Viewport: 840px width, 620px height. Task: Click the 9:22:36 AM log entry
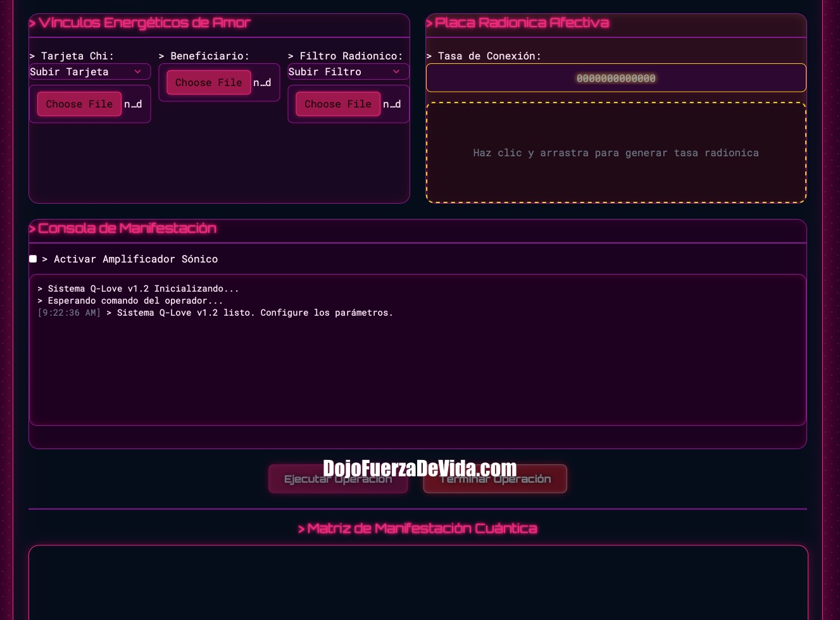pyautogui.click(x=215, y=313)
